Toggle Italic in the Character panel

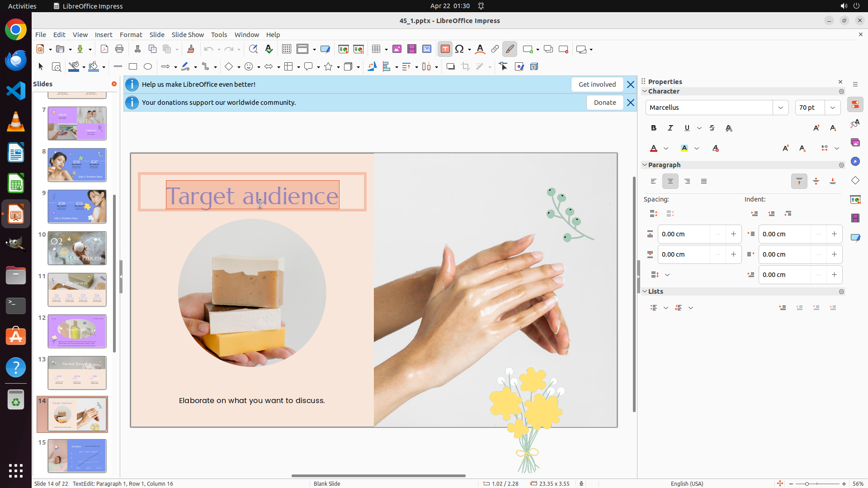(x=670, y=128)
